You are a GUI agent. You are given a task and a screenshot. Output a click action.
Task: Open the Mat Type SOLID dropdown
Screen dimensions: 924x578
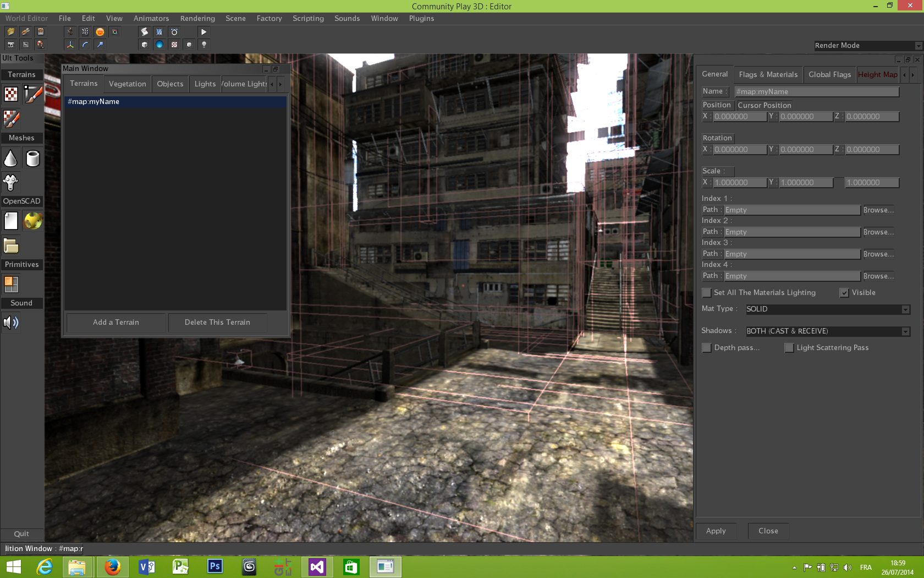(905, 309)
